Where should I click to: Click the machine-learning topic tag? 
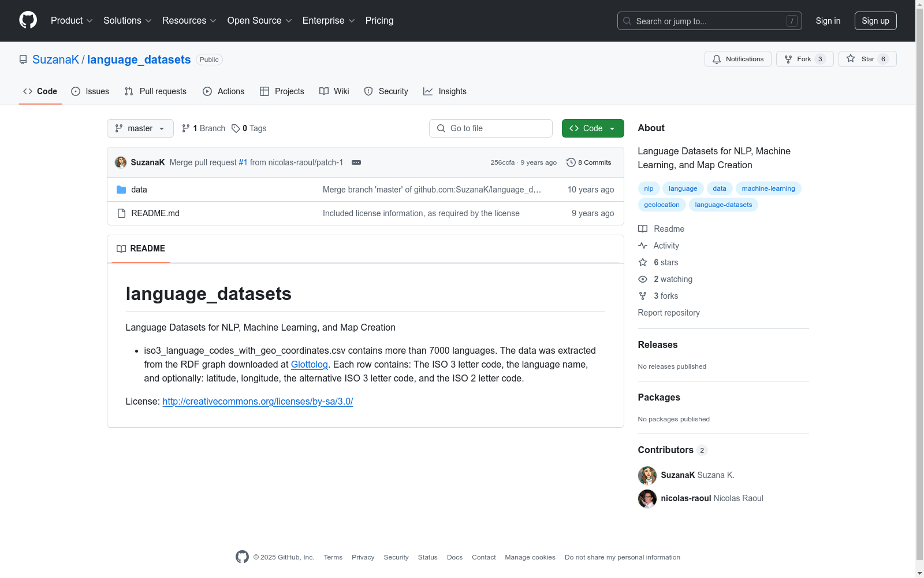coord(768,188)
